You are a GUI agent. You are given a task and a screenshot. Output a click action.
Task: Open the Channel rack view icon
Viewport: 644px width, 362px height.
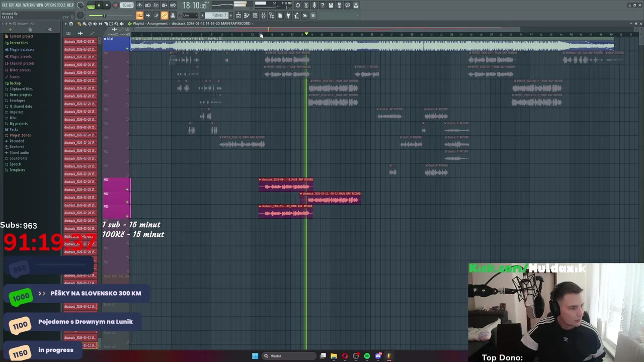pos(255,16)
